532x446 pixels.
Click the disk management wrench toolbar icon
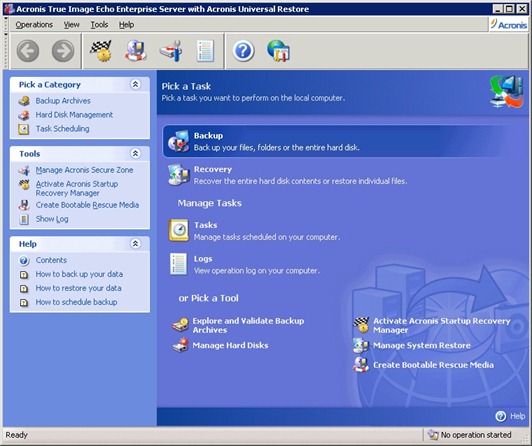[x=171, y=51]
